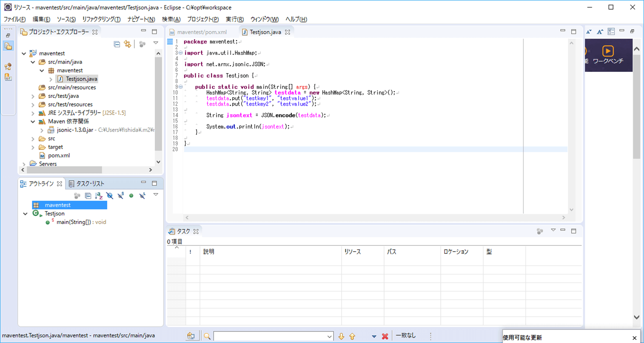
Task: Switch to the タスク・リスト tab
Action: coord(86,184)
